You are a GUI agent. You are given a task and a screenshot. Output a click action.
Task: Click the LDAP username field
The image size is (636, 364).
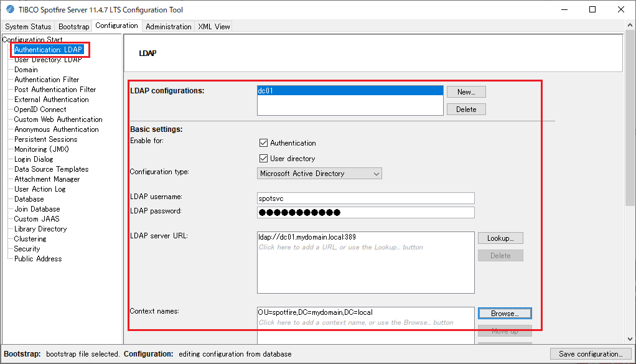[x=365, y=198]
